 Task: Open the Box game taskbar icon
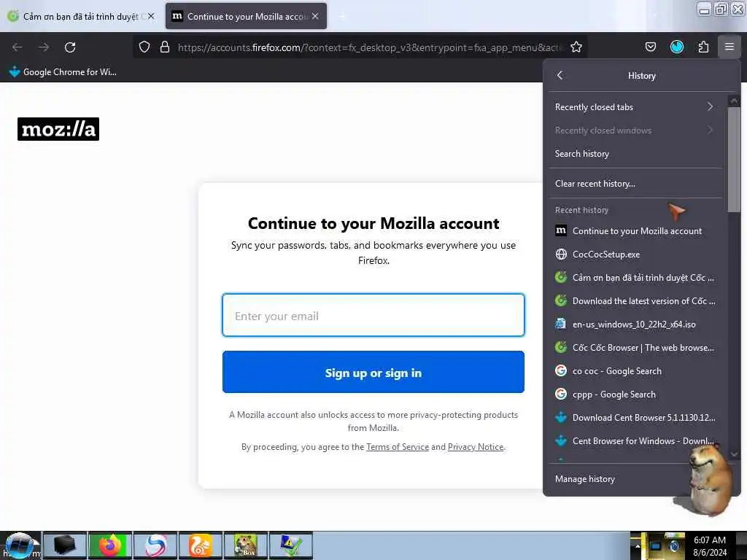[246, 545]
